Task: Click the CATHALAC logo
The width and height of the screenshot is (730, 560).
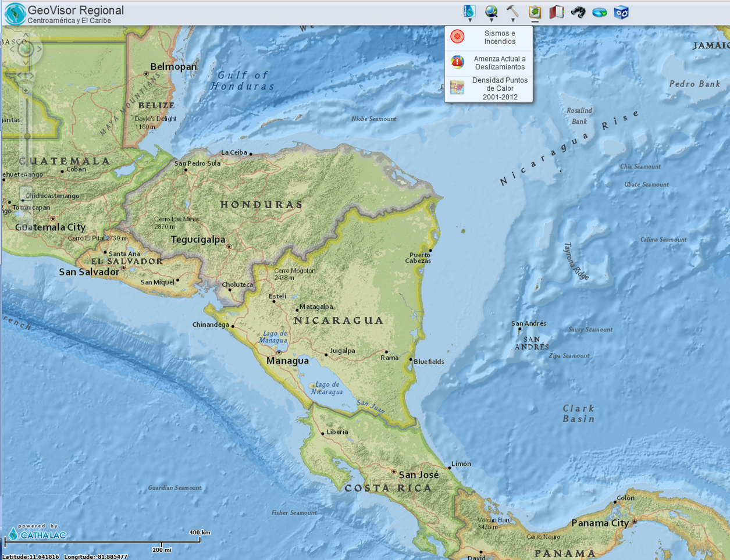Action: (x=37, y=534)
